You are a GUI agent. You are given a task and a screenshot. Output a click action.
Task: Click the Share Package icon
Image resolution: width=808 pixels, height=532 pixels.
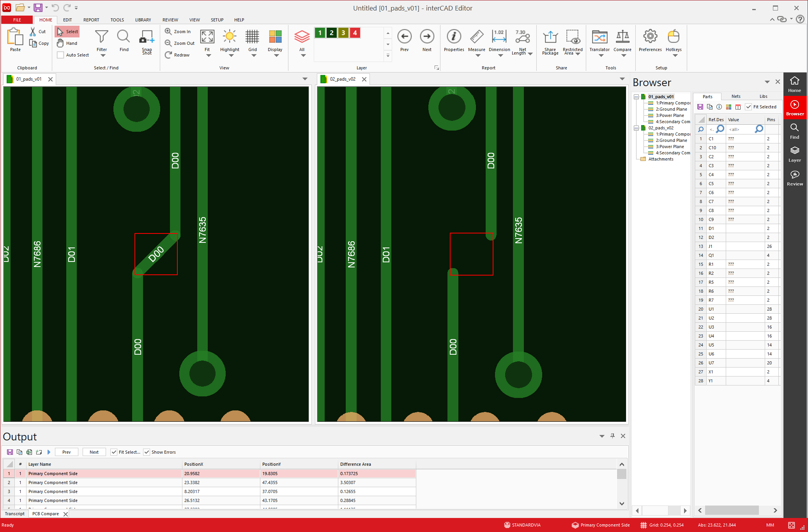(550, 37)
